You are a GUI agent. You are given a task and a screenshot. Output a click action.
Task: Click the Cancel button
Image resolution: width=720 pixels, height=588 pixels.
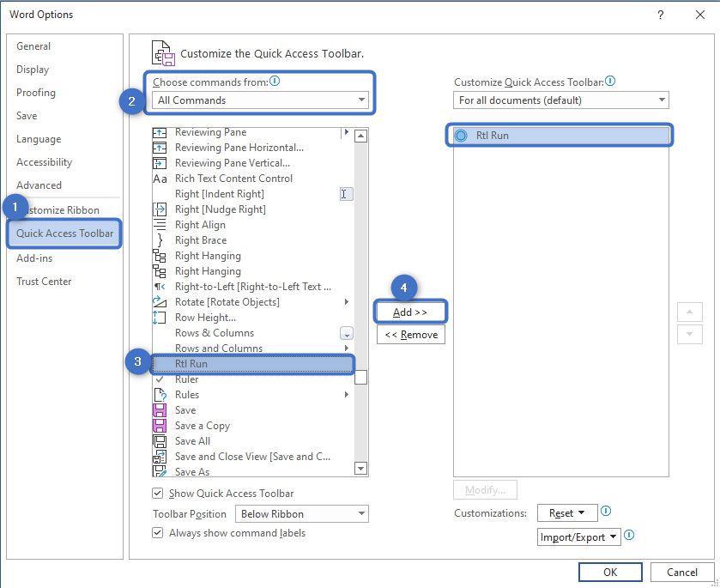click(x=682, y=572)
